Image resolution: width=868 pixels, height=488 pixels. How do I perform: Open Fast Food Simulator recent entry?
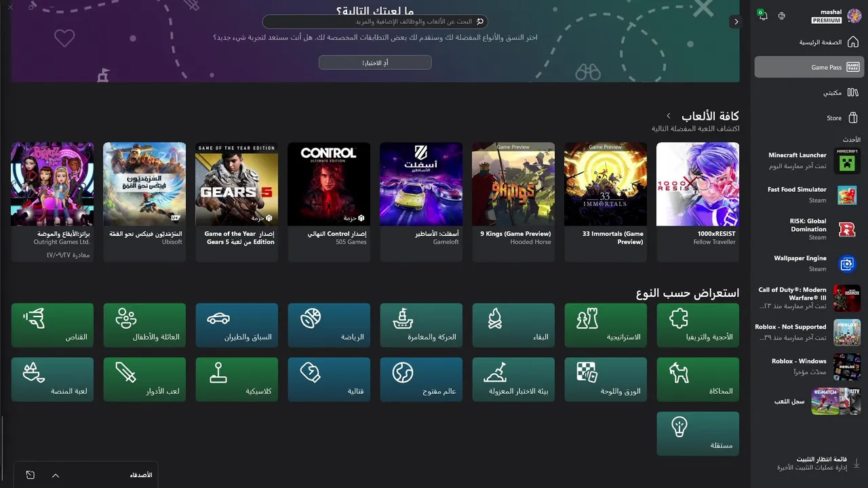point(809,195)
